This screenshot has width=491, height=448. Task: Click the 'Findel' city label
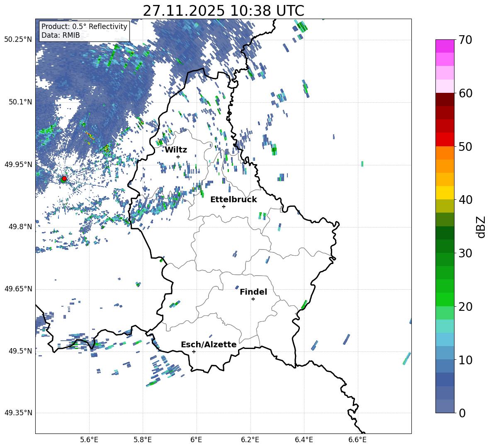[x=253, y=292]
